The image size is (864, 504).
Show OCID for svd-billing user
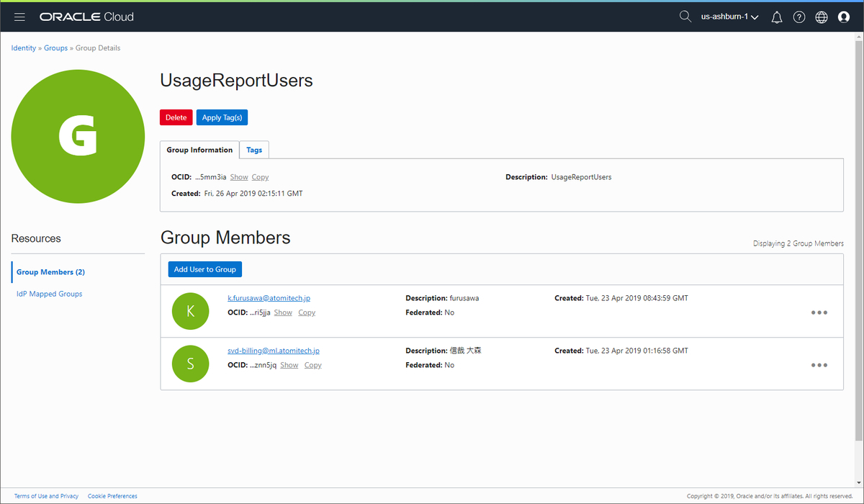click(x=289, y=365)
